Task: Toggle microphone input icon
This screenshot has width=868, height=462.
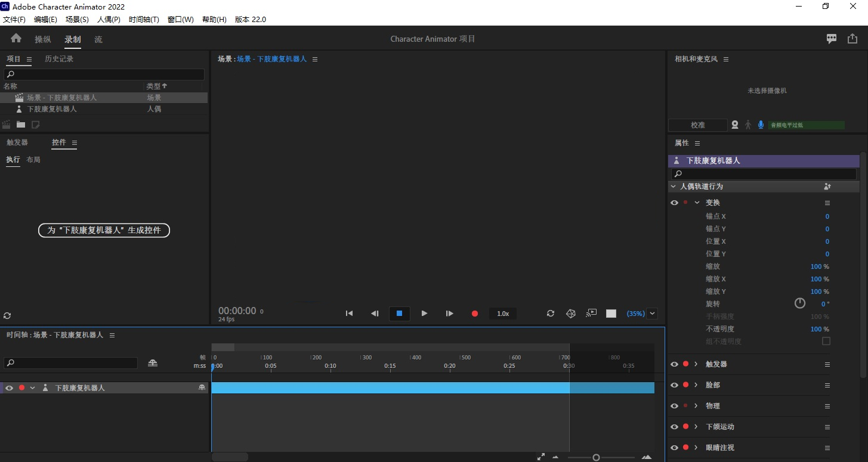Action: [761, 125]
